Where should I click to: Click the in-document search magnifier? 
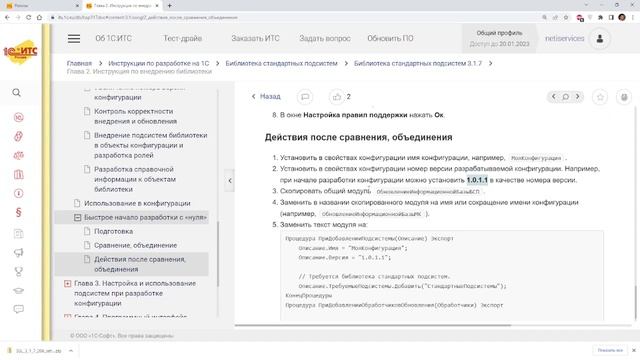[565, 97]
